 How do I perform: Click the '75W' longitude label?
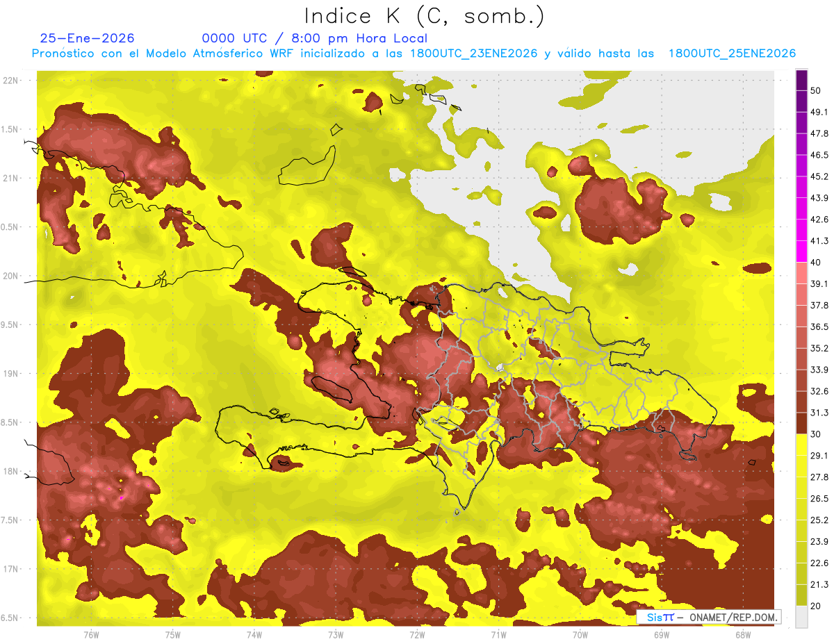tap(173, 635)
